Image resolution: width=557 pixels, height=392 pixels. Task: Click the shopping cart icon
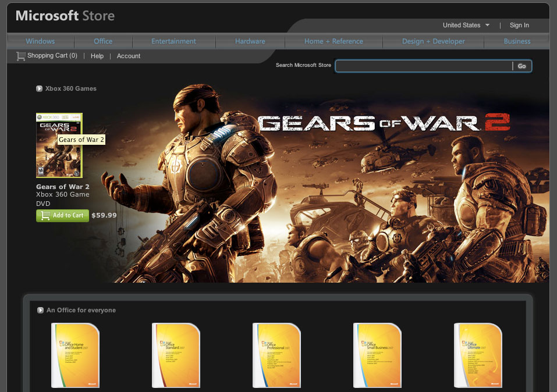coord(20,56)
